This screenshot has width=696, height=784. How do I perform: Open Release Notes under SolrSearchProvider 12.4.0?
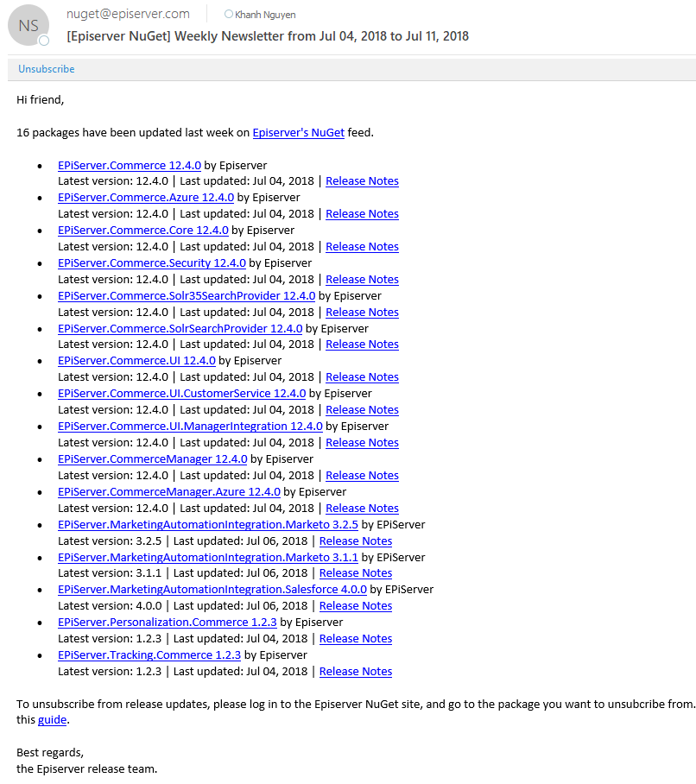[x=362, y=345]
